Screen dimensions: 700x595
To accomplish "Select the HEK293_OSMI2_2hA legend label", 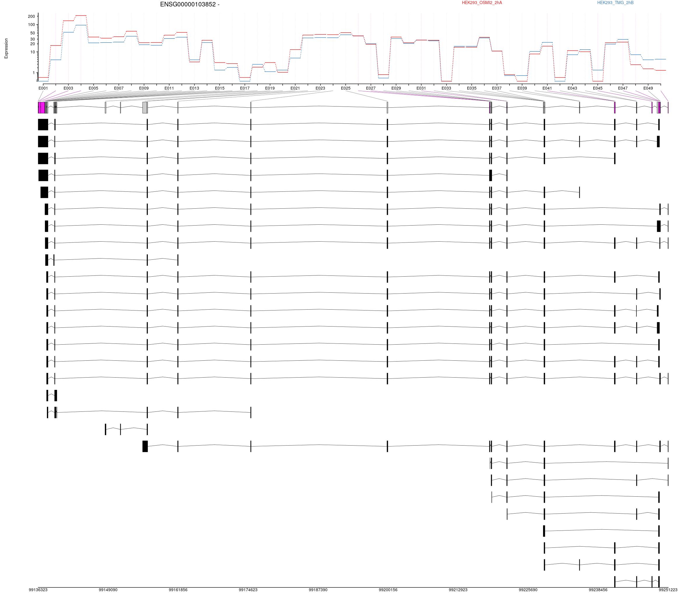I will 482,3.
